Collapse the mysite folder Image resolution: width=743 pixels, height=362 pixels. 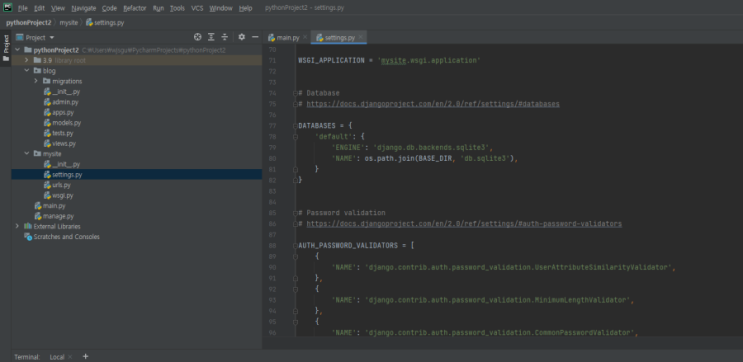pyautogui.click(x=27, y=154)
